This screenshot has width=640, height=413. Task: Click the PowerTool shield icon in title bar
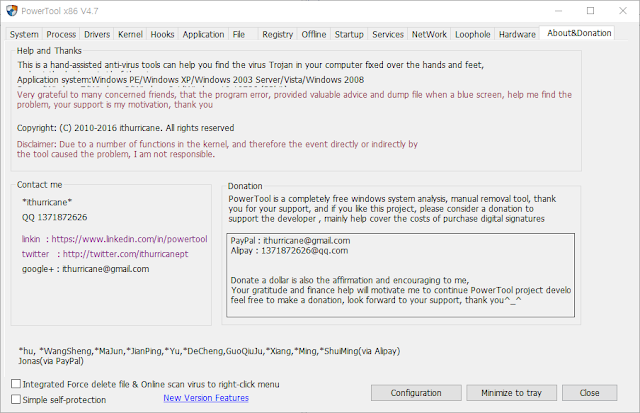11,11
